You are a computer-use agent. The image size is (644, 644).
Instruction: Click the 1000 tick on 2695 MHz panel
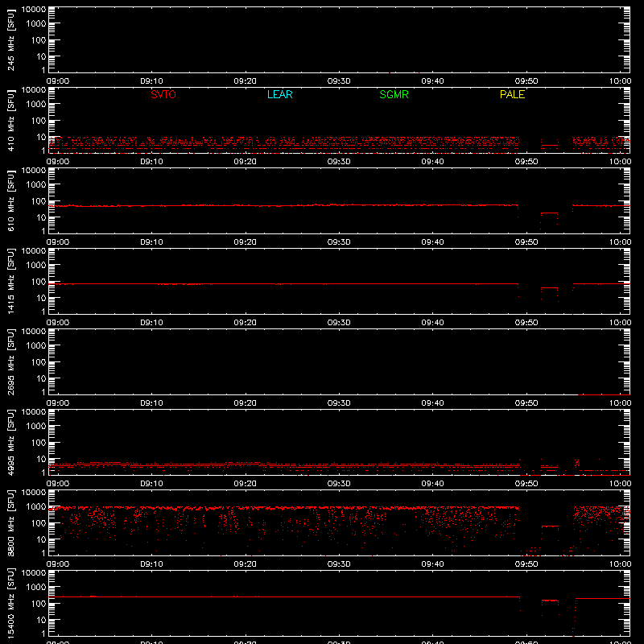coord(36,346)
